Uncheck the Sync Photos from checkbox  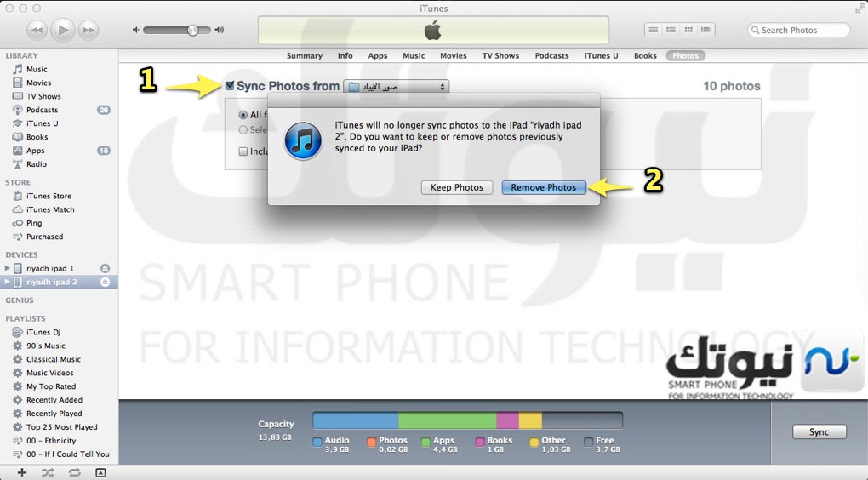230,85
